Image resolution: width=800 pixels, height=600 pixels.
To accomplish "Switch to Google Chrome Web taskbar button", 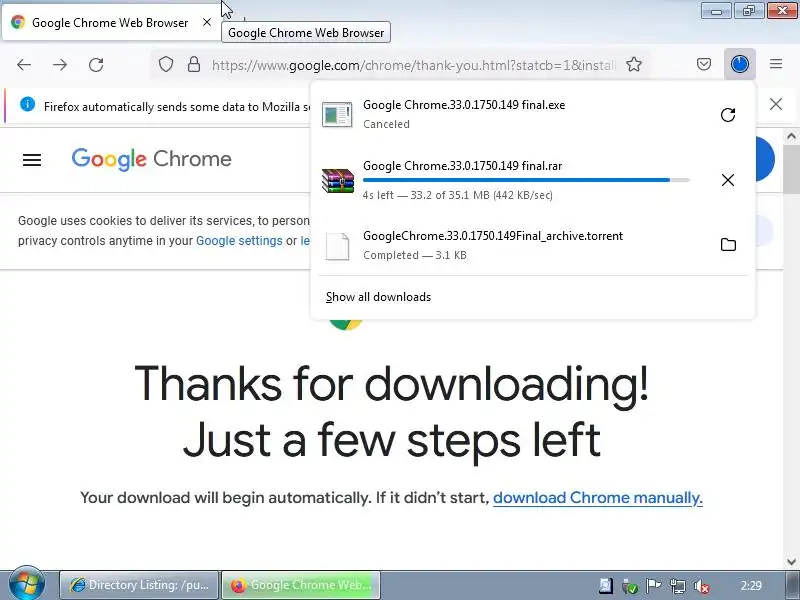I will 301,585.
